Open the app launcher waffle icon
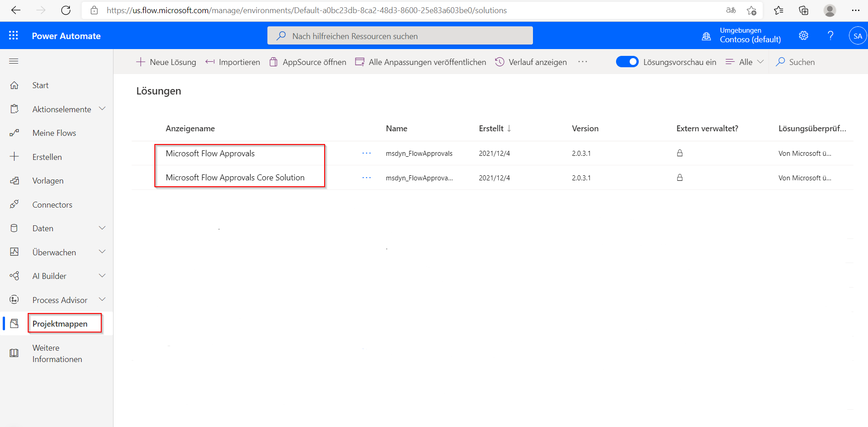Image resolution: width=868 pixels, height=427 pixels. pyautogui.click(x=14, y=35)
